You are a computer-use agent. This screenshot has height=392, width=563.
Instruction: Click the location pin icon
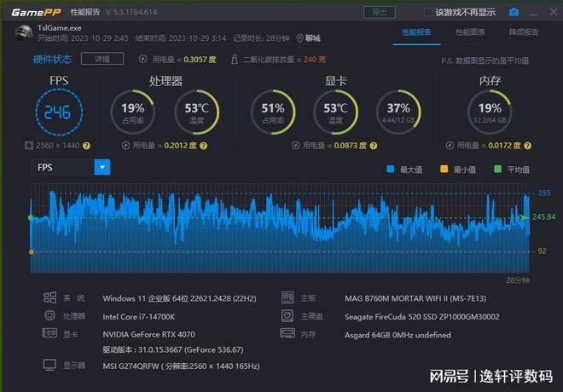click(x=299, y=38)
